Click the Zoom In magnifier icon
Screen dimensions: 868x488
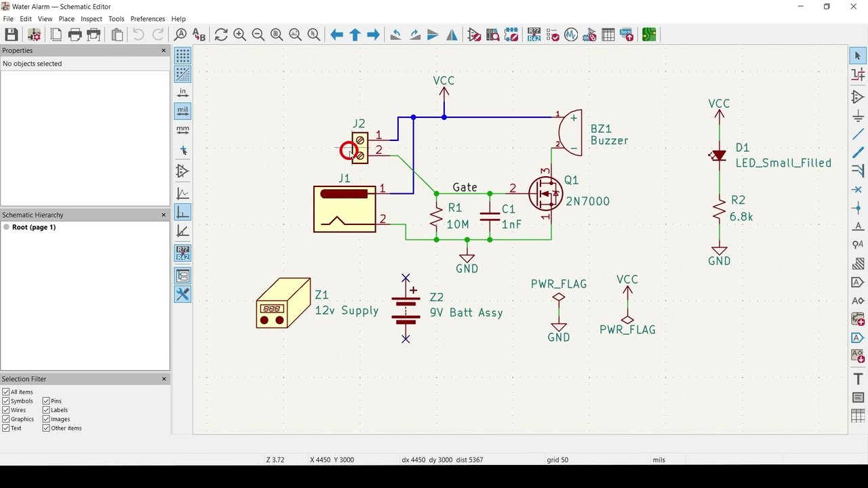tap(239, 35)
